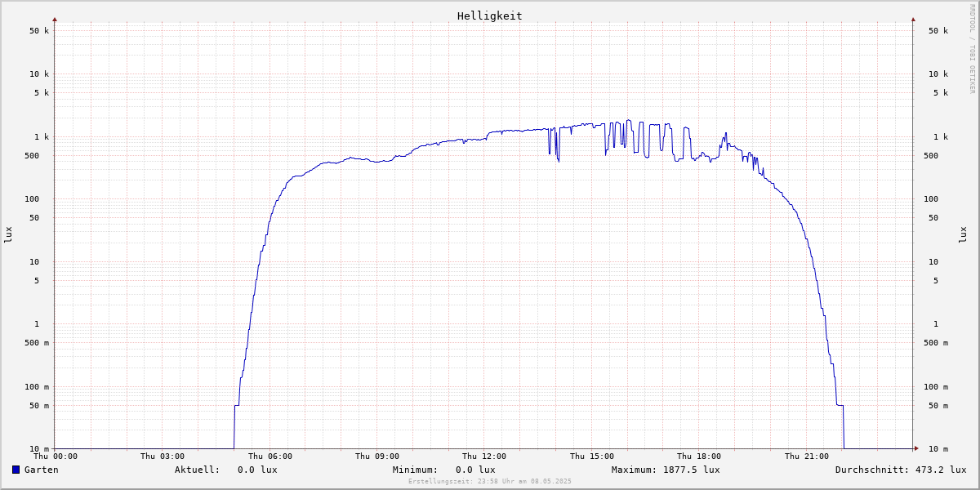Screen dimensions: 980x490
Task: Click the Helligkeit chart title
Action: 489,16
